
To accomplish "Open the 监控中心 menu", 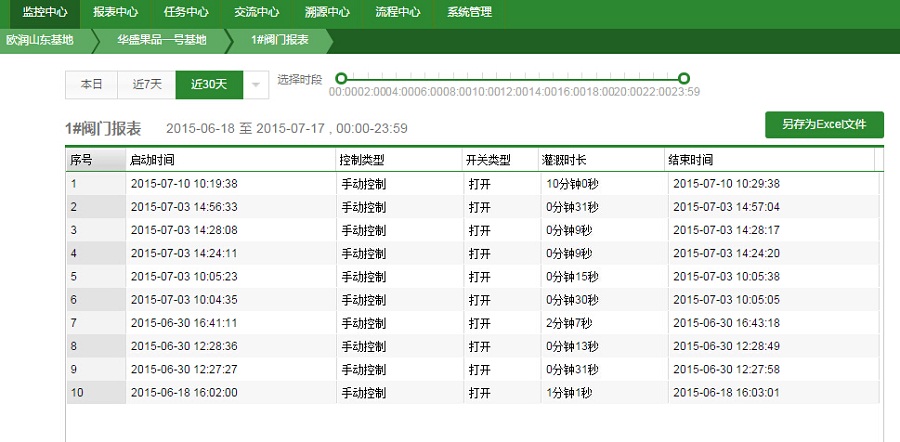I will 44,12.
